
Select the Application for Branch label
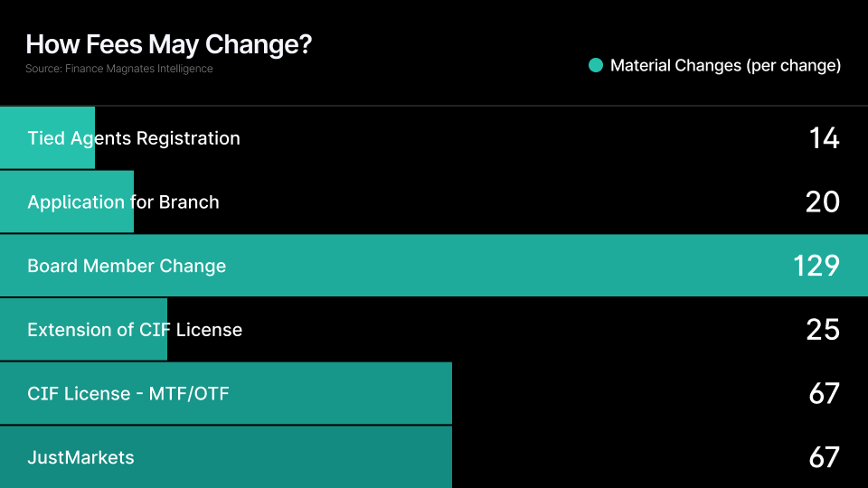pos(123,202)
